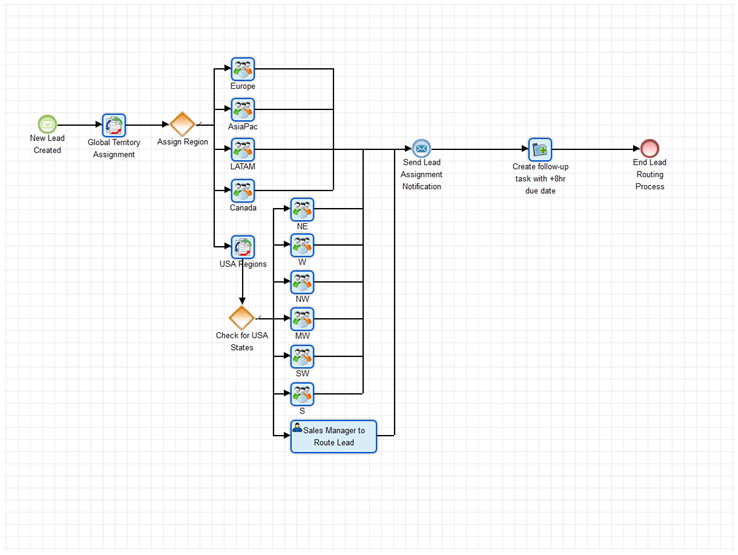This screenshot has width=738, height=555.
Task: Select the Europe assignment node
Action: click(x=243, y=69)
